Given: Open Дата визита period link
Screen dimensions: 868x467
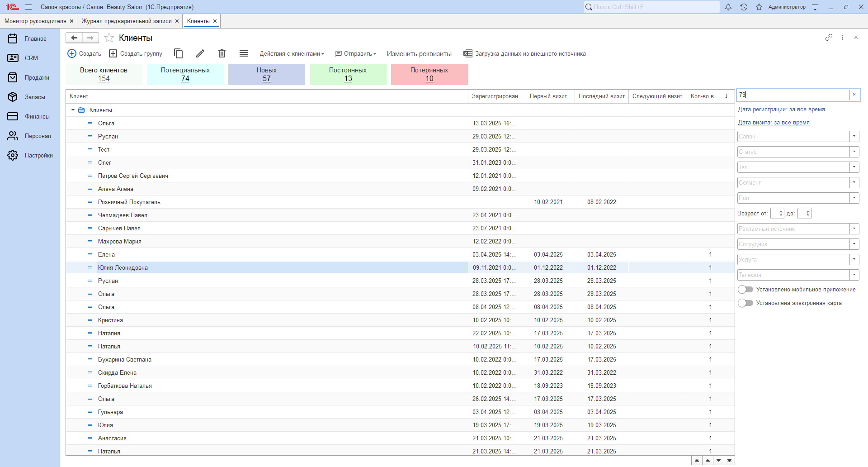Looking at the screenshot, I should pyautogui.click(x=774, y=123).
